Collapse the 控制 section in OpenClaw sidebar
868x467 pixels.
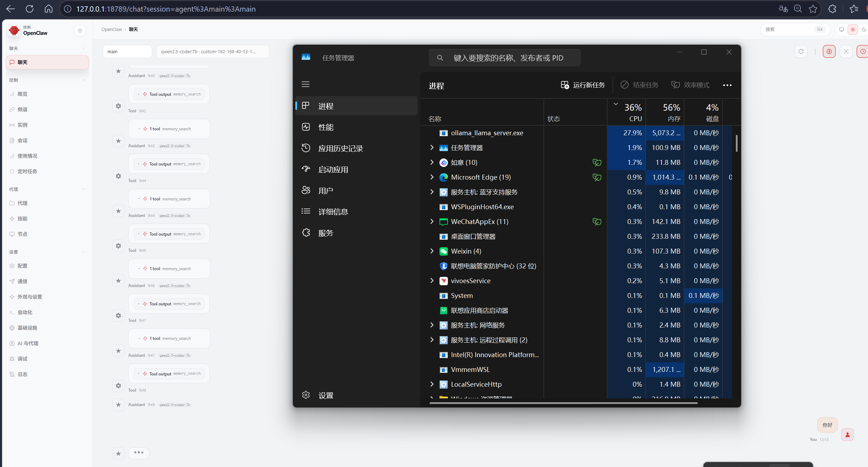coord(47,80)
